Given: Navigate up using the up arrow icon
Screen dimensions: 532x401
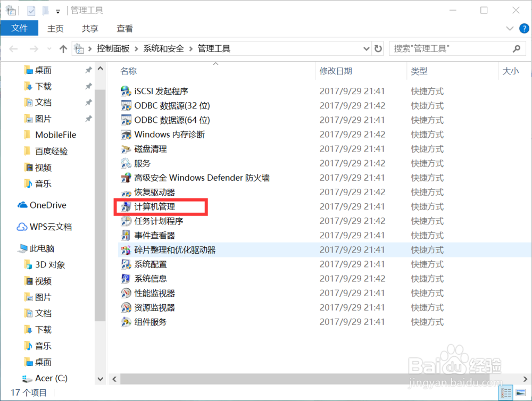Looking at the screenshot, I should pos(63,48).
